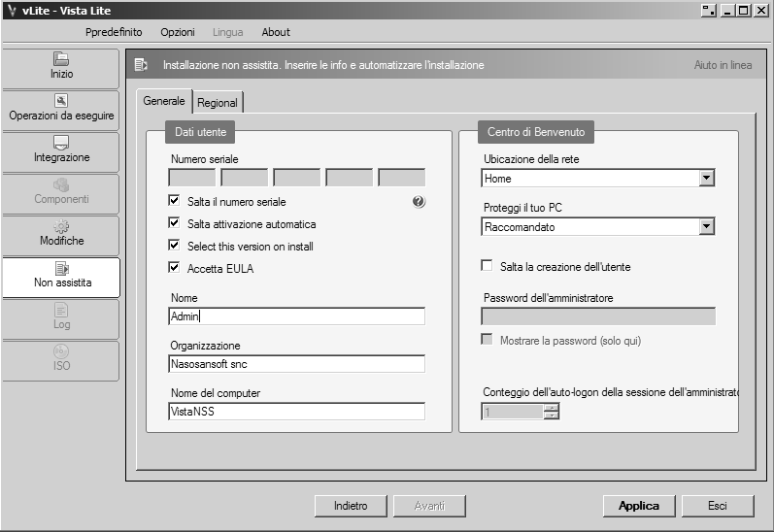Toggle Mostrare la password checkbox
This screenshot has height=532, width=774.
(487, 340)
